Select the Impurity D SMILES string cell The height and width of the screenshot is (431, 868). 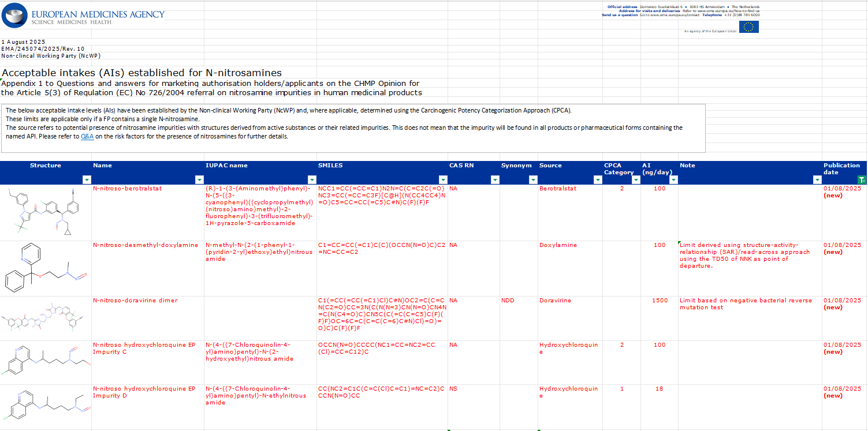(382, 407)
